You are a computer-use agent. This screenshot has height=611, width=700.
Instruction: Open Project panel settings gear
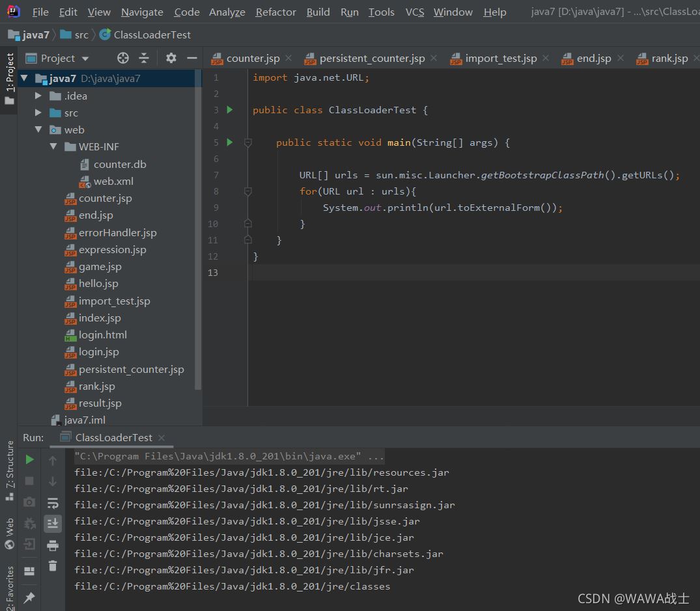(x=171, y=59)
